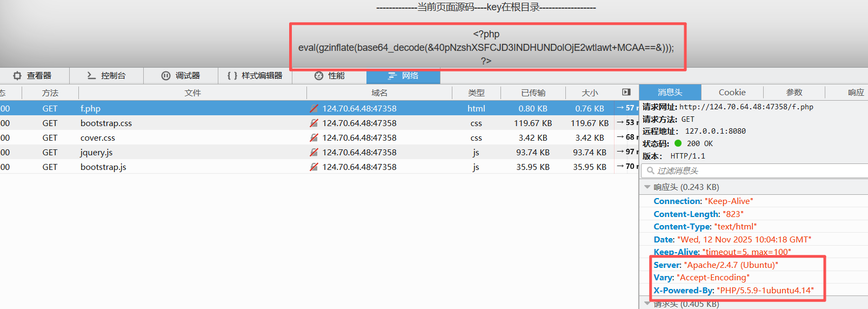Open the 样式编辑器 style editor
Screen dimensions: 868x309
click(x=255, y=76)
